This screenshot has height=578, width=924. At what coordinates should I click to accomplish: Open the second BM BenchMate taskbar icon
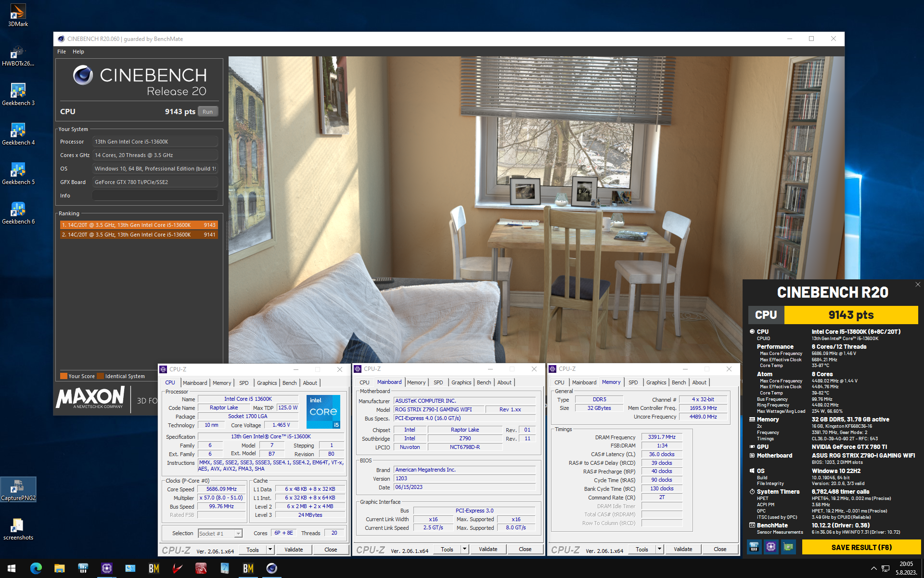pos(248,568)
